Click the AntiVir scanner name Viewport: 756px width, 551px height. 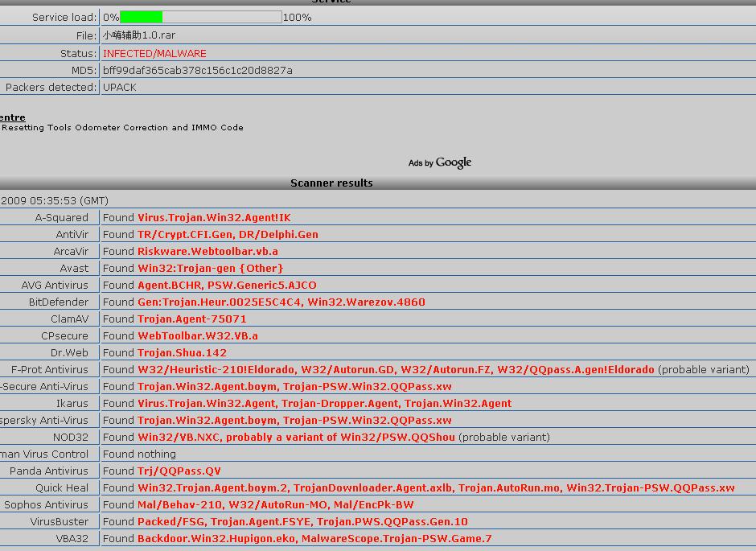[72, 234]
